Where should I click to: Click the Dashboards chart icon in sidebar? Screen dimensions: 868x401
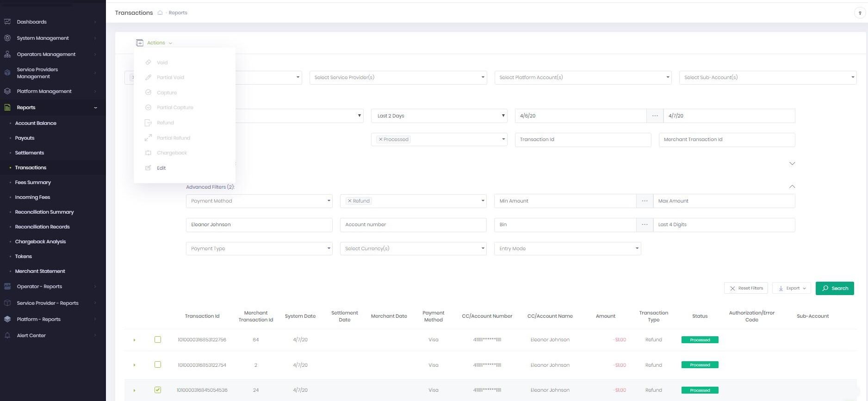(x=7, y=22)
